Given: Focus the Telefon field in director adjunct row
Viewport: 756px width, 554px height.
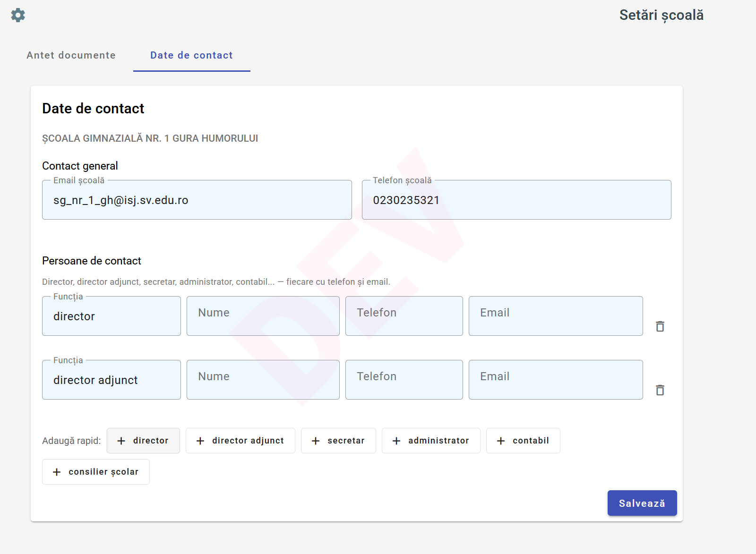Looking at the screenshot, I should coord(404,380).
